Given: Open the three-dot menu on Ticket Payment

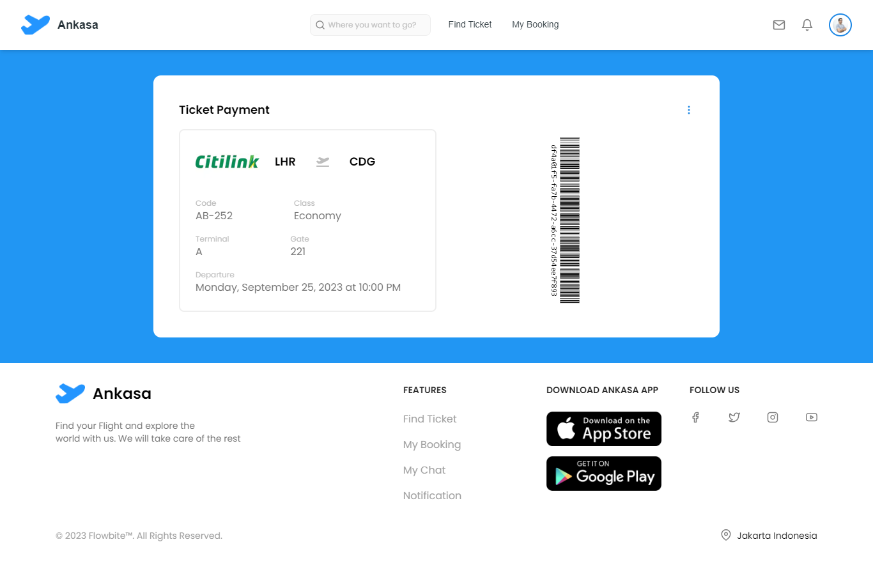Looking at the screenshot, I should click(689, 109).
